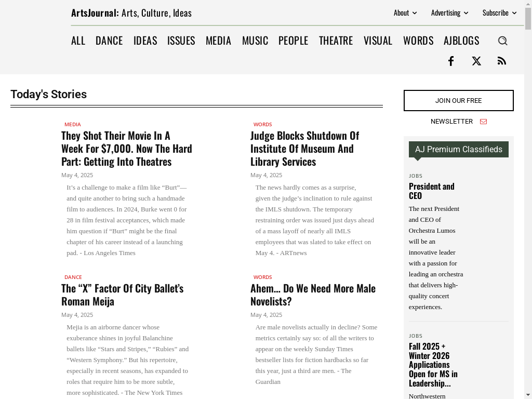This screenshot has width=532, height=399.
Task: Open the X (Twitter) social icon
Action: click(x=476, y=61)
